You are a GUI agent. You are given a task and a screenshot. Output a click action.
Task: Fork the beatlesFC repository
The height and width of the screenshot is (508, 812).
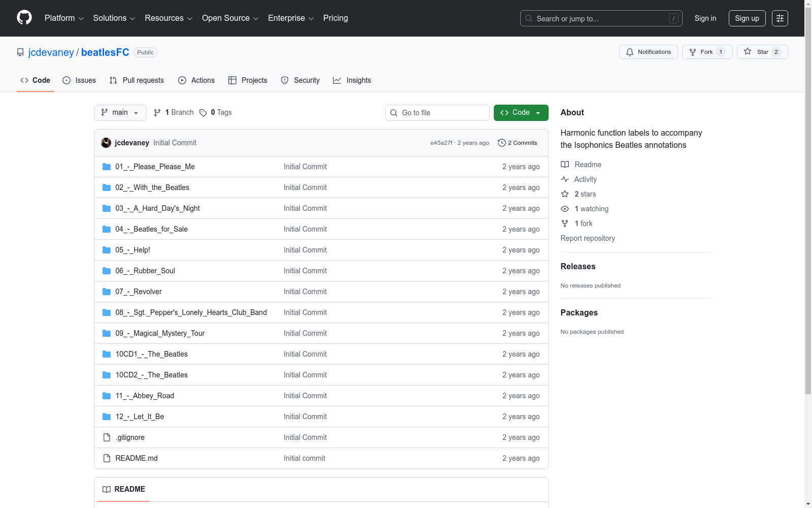pyautogui.click(x=707, y=52)
